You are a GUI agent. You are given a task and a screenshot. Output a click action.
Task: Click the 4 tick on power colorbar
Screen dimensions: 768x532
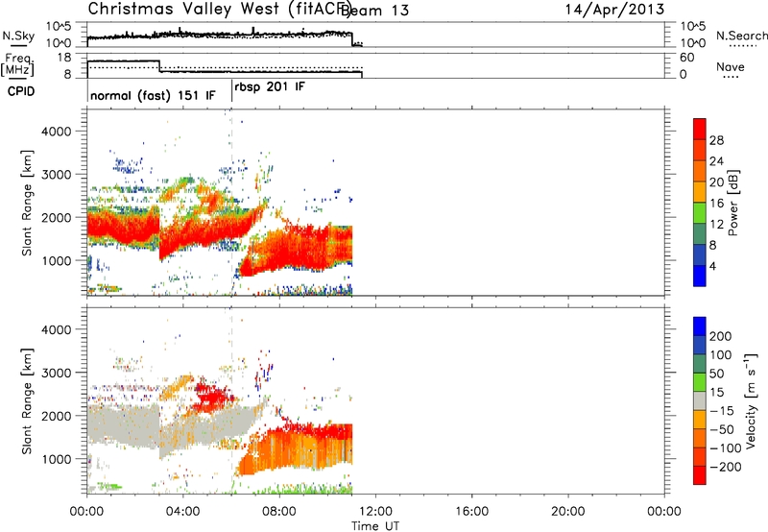pyautogui.click(x=712, y=266)
